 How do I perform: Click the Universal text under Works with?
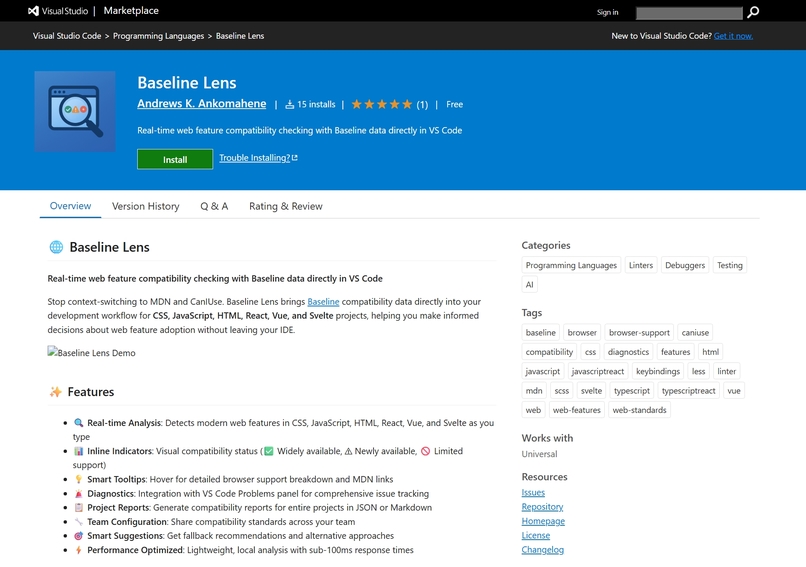click(x=539, y=454)
